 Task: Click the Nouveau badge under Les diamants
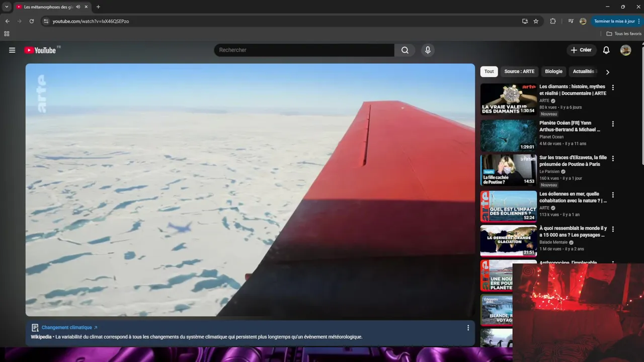point(549,114)
